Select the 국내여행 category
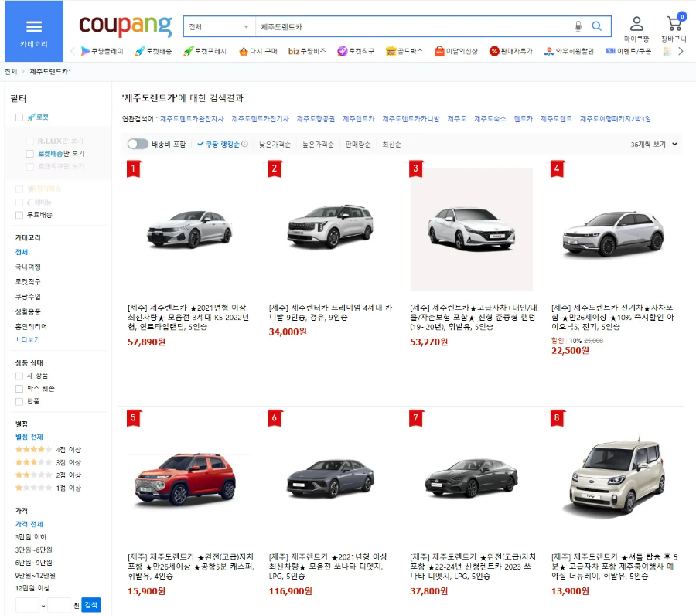The image size is (696, 616). pyautogui.click(x=28, y=267)
